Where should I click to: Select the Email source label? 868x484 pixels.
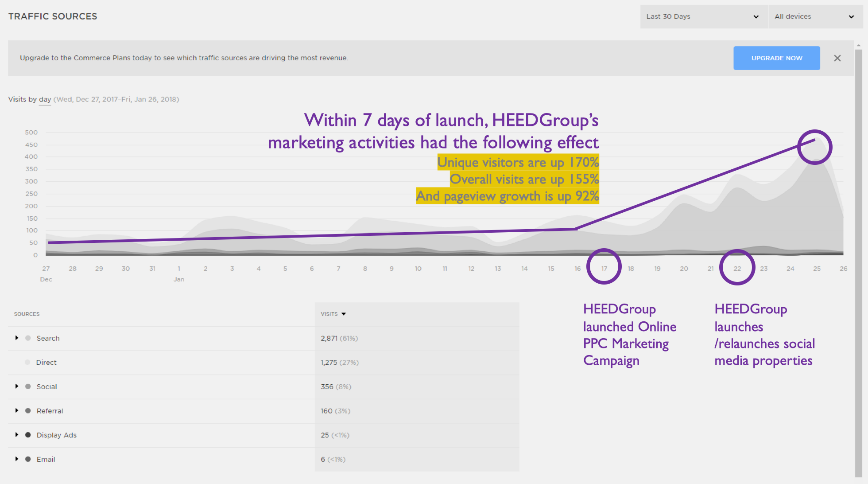(46, 459)
